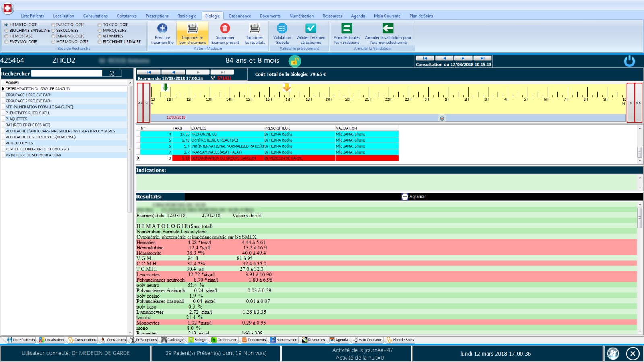644x362 pixels.
Task: Print results with Imprimer les résultats
Action: 255,33
